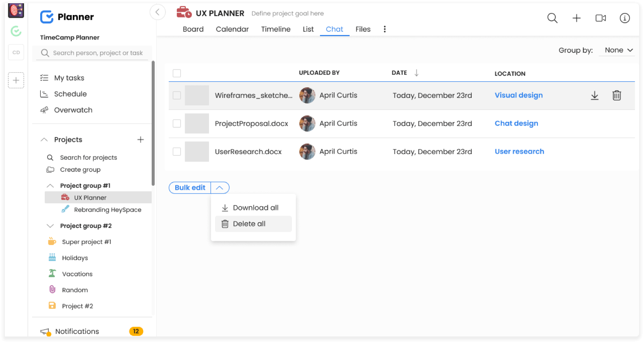
Task: Click the Define project goal here text
Action: click(287, 13)
